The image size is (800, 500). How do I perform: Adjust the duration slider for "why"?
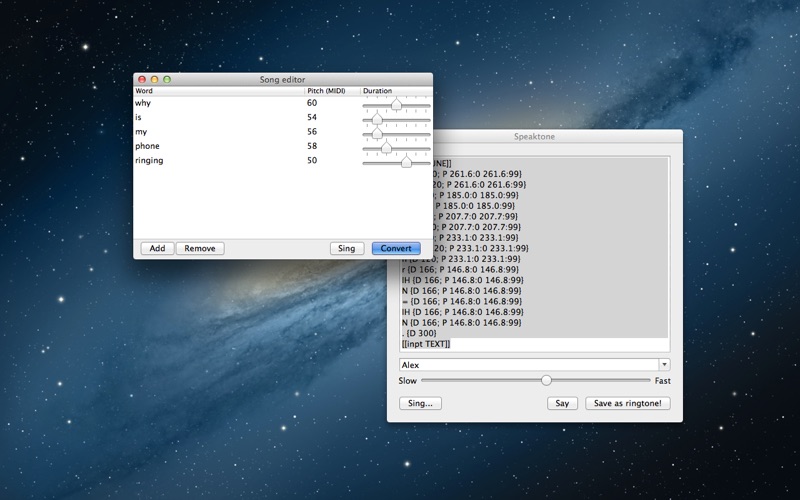396,104
